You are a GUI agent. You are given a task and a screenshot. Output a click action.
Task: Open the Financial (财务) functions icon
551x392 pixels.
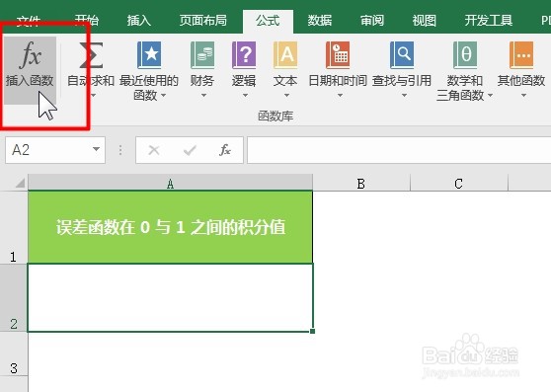coord(202,55)
